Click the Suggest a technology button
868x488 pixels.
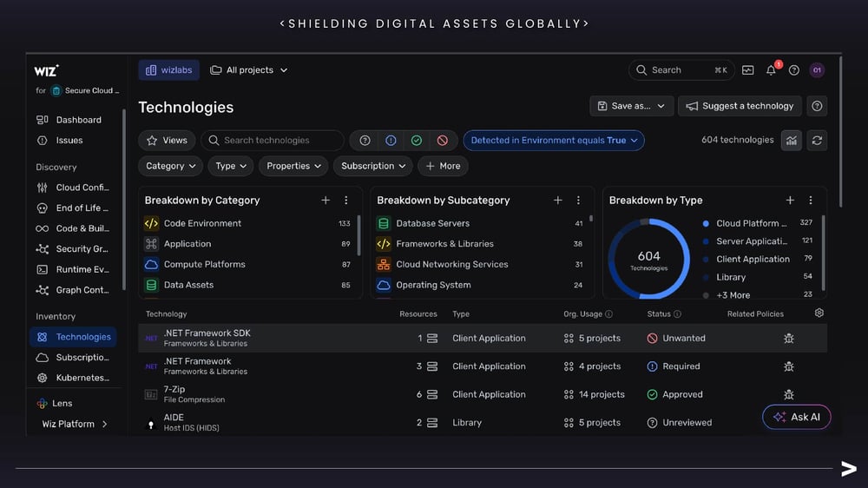[740, 106]
